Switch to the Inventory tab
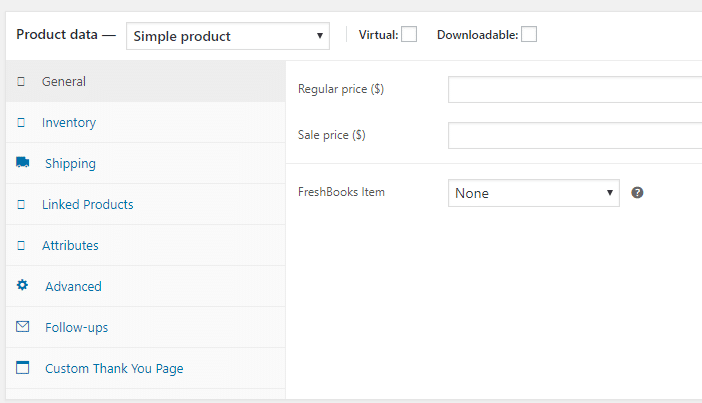This screenshot has height=403, width=702. [x=69, y=123]
